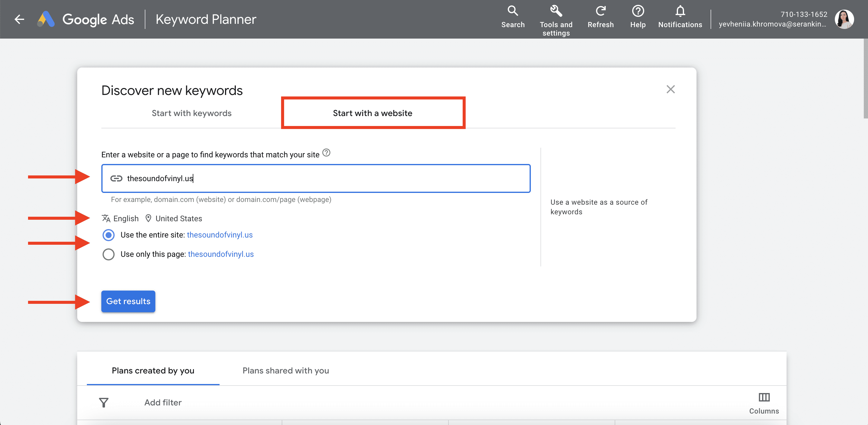Switch to the Start with keywords tab
The height and width of the screenshot is (425, 868).
tap(192, 113)
